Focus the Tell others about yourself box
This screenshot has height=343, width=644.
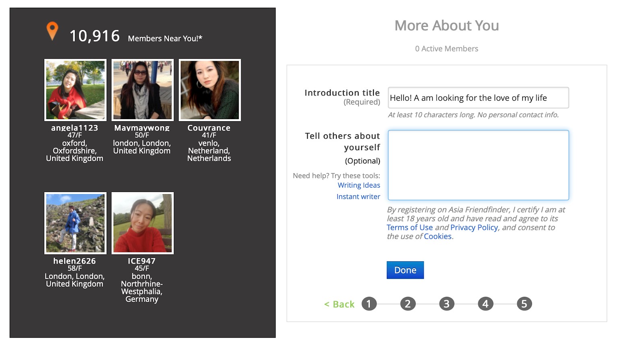[x=478, y=165]
